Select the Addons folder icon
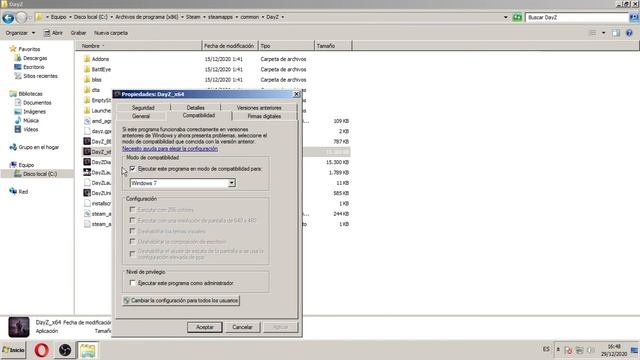The width and height of the screenshot is (640, 360). (87, 59)
